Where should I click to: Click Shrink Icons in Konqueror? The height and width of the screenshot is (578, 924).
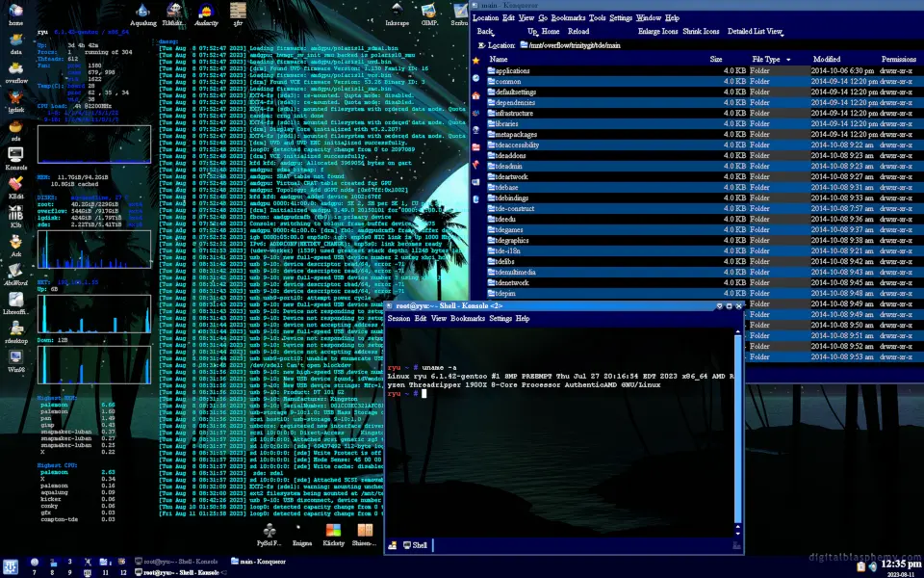click(x=701, y=31)
